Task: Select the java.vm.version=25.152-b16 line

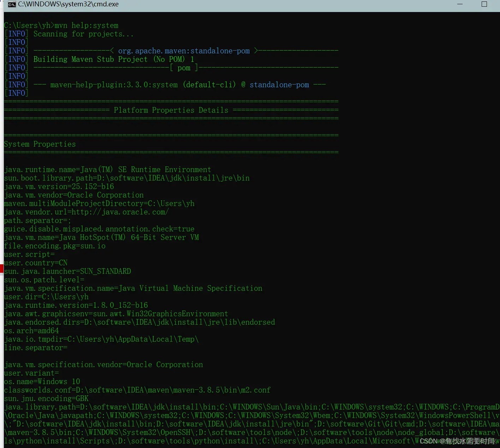Action: coord(59,187)
